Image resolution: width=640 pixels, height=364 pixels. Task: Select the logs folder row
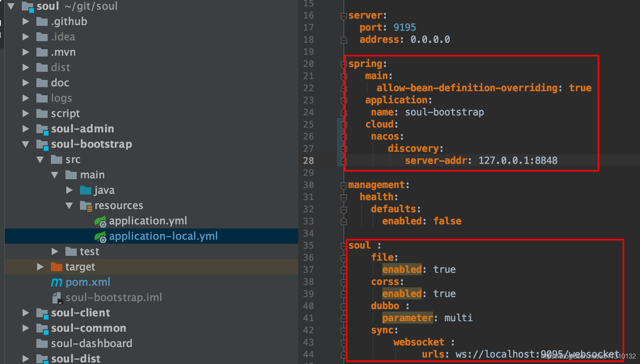[x=152, y=98]
